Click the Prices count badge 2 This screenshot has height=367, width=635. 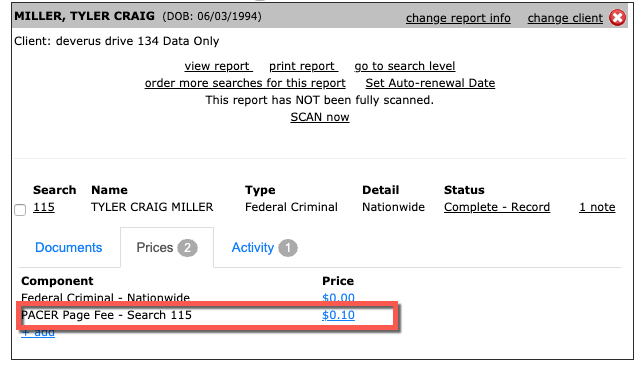(187, 248)
